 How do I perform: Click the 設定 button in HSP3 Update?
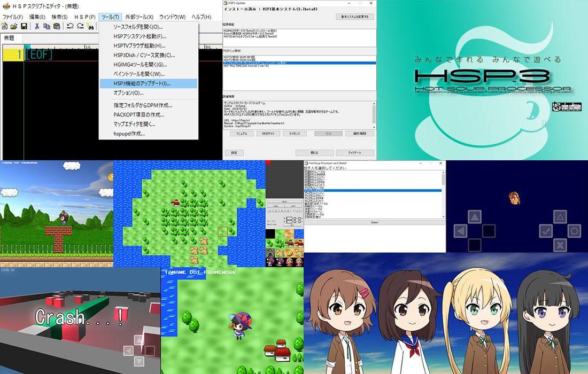click(234, 153)
